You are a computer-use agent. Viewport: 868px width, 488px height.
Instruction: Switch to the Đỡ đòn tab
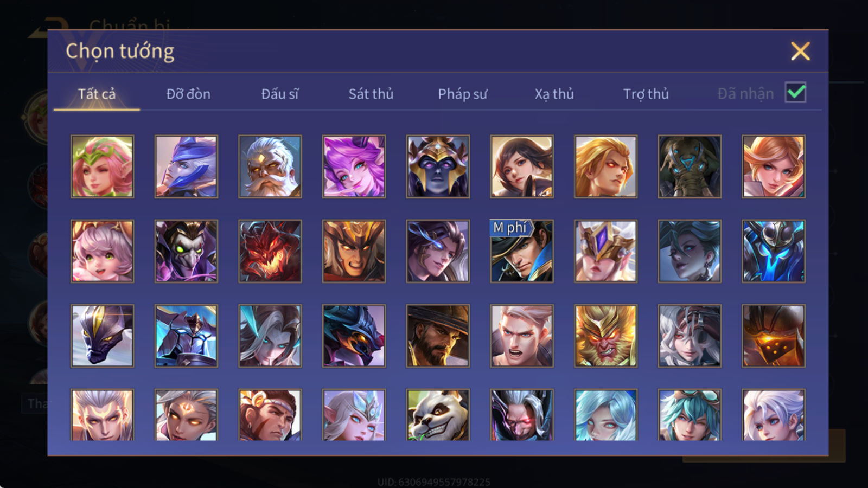tap(188, 94)
